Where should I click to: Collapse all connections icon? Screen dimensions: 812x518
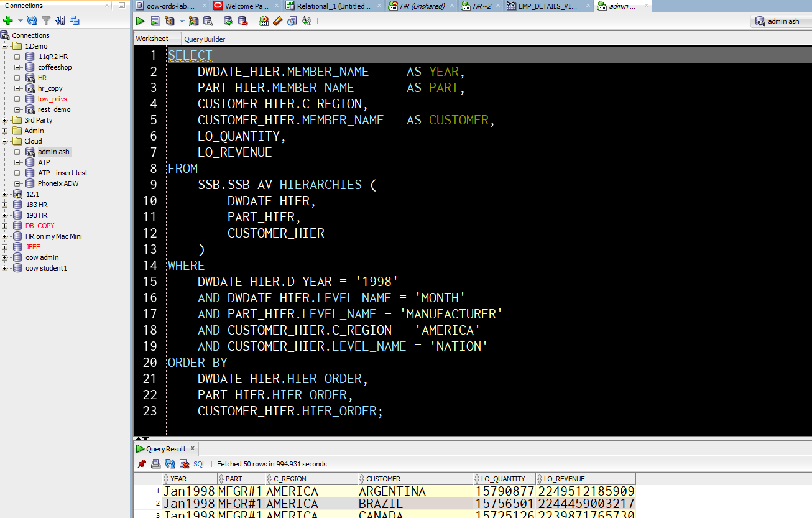click(x=75, y=21)
